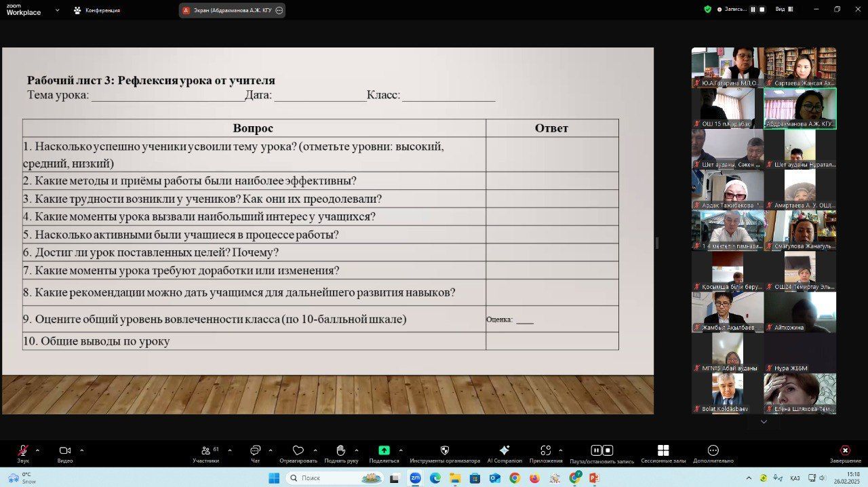Expand the share options arrow beside Поделиться
Viewport: 868px width, 487px height.
(x=401, y=450)
